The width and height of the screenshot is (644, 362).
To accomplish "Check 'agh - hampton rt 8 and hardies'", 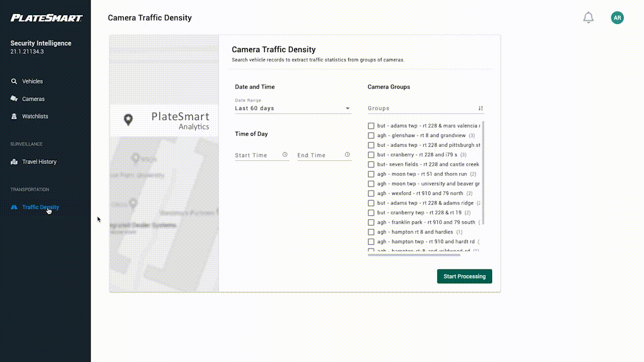I will click(371, 232).
